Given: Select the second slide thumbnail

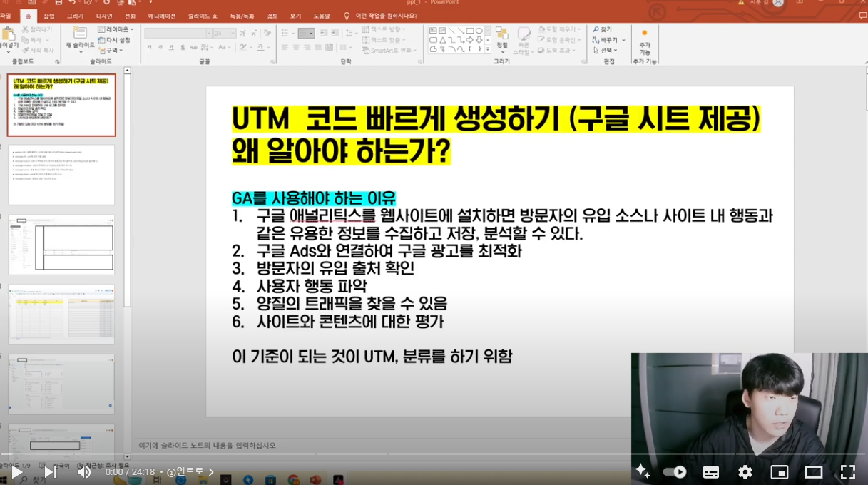Looking at the screenshot, I should [x=61, y=175].
